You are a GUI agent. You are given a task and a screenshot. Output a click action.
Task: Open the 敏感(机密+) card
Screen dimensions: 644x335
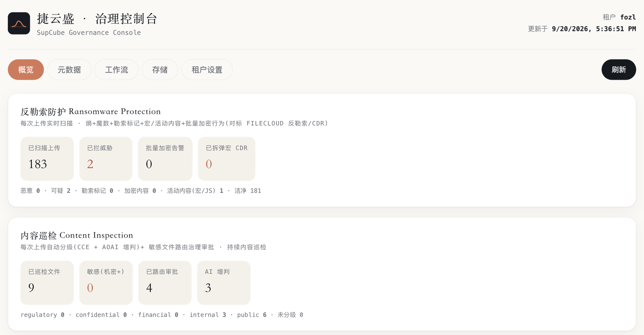(x=106, y=283)
